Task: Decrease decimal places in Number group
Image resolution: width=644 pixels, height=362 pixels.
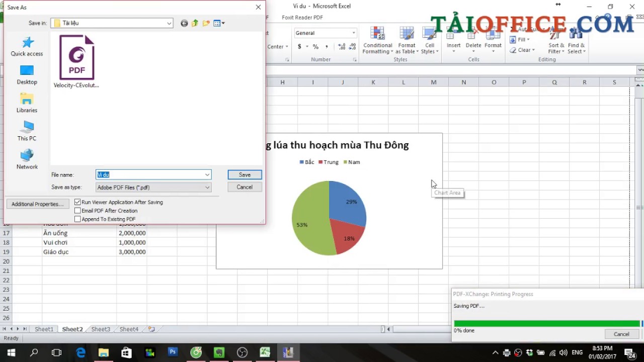Action: click(352, 46)
